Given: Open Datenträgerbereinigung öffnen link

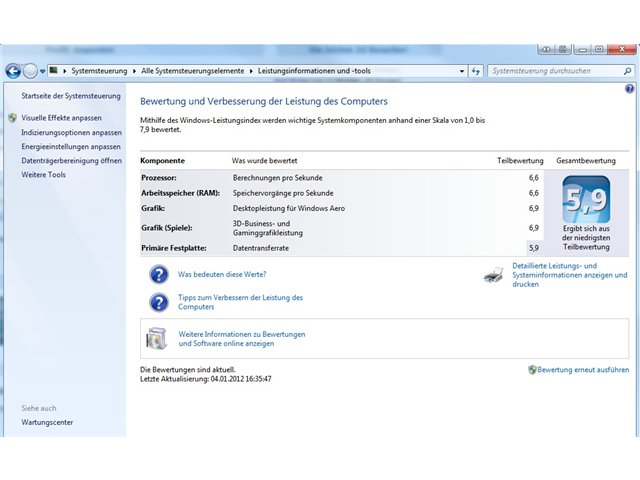Looking at the screenshot, I should (x=71, y=160).
